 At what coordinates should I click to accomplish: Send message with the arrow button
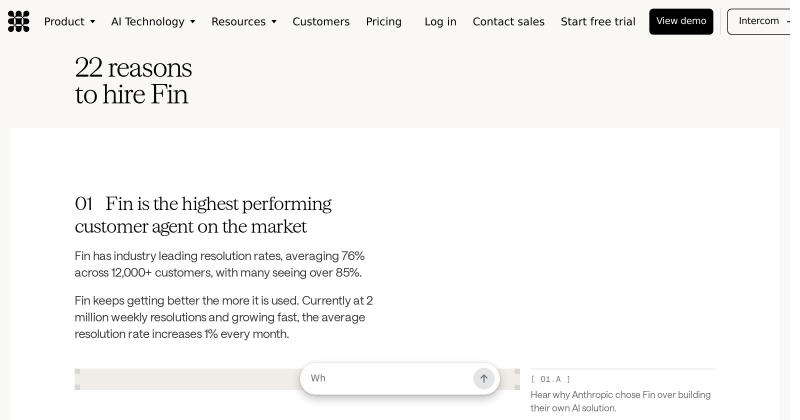pyautogui.click(x=484, y=379)
